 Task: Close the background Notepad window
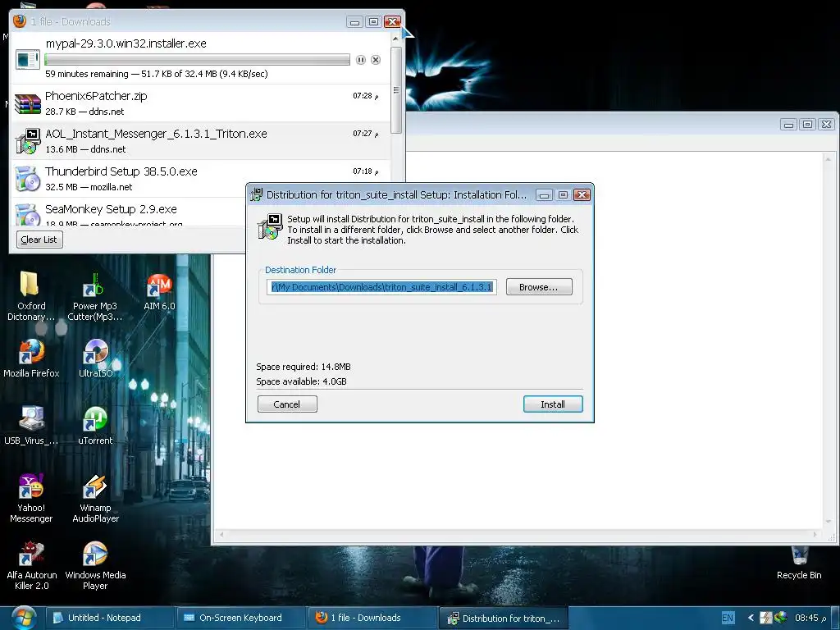(x=827, y=125)
